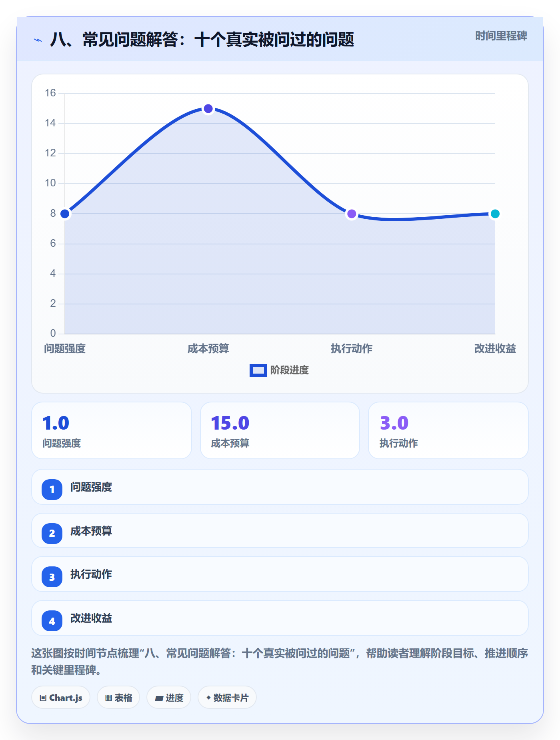Click the 成本预算 x-axis label
Image resolution: width=560 pixels, height=740 pixels.
(x=208, y=348)
